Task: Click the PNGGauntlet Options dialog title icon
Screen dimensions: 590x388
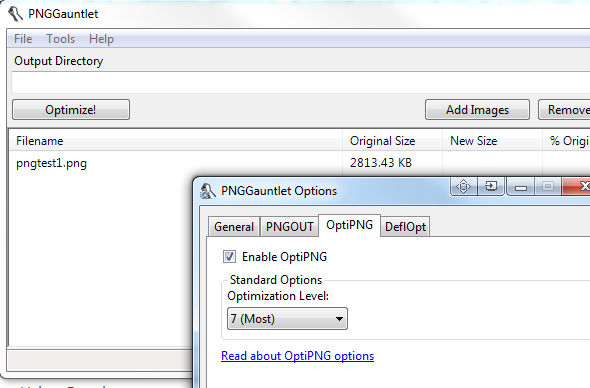Action: point(207,191)
